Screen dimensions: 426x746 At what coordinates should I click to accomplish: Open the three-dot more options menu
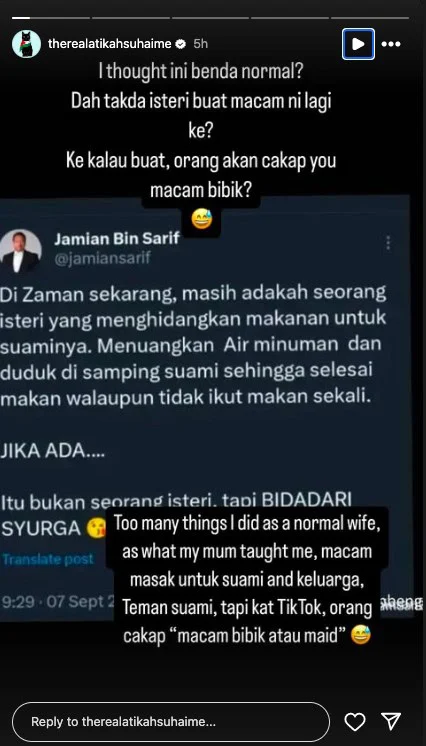391,44
